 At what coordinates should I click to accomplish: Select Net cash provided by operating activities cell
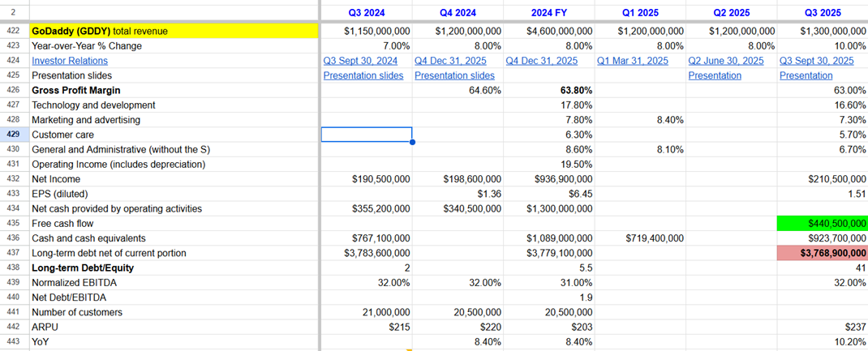[174, 208]
